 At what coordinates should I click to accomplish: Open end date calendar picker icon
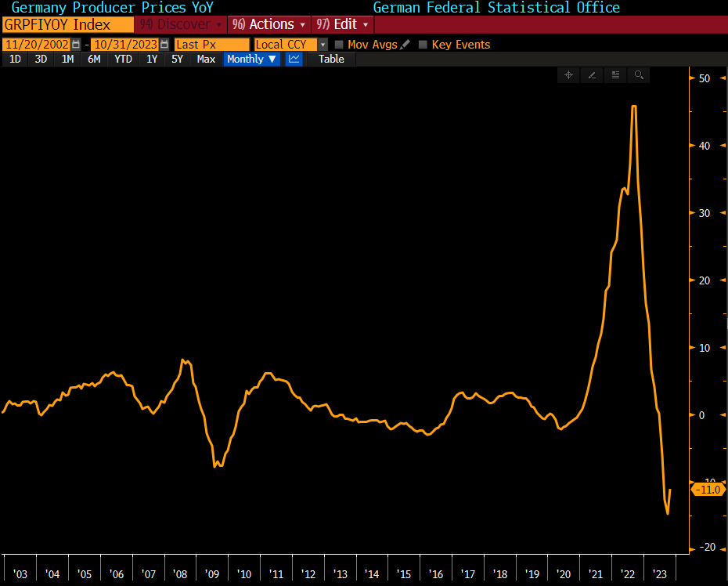click(x=164, y=45)
